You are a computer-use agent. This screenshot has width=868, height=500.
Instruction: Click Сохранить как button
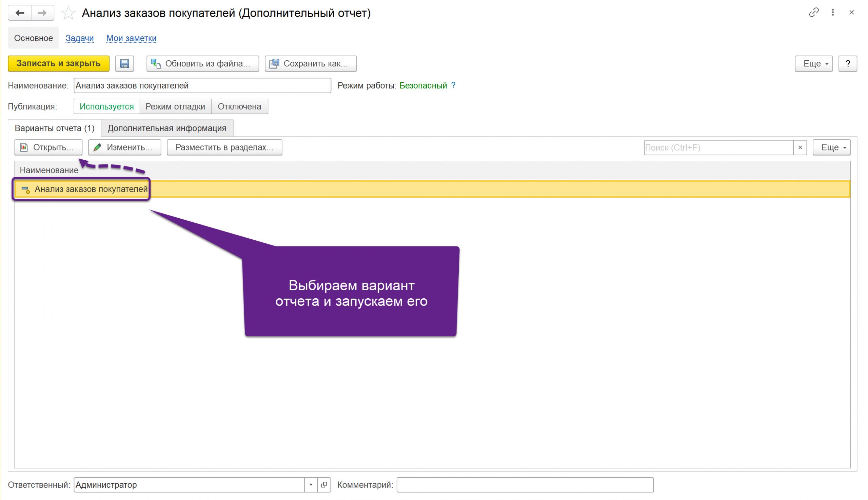[x=311, y=63]
